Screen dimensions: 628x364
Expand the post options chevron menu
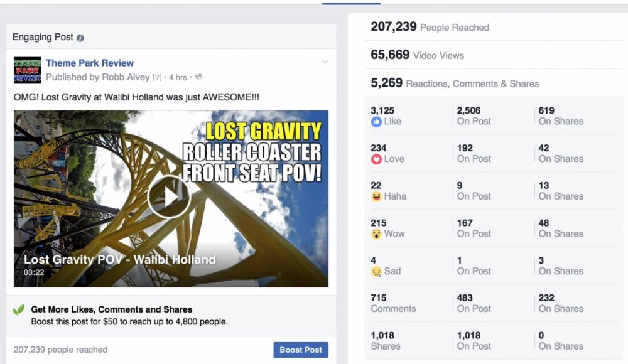click(x=325, y=62)
